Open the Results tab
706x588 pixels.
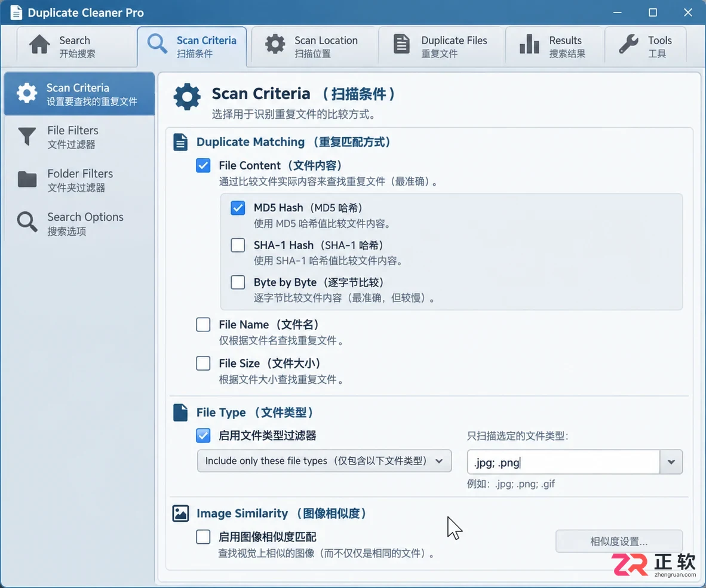[555, 47]
